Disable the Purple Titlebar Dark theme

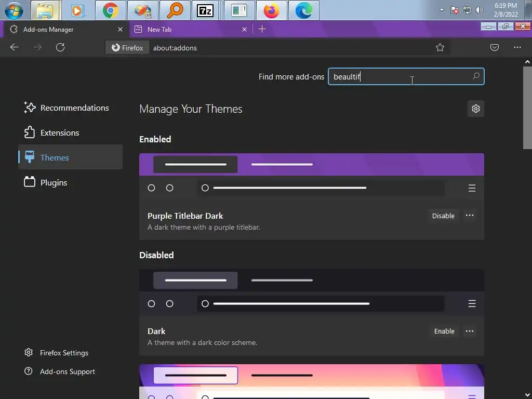443,216
